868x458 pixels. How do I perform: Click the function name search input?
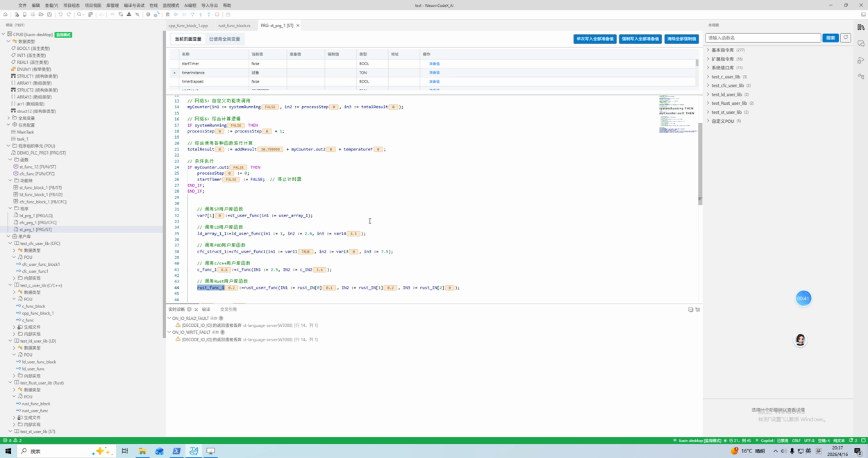[x=763, y=38]
